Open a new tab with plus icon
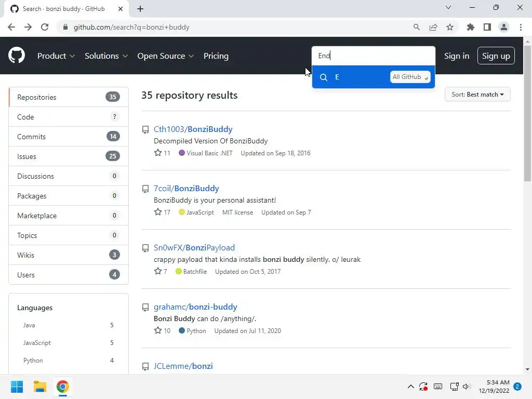The width and height of the screenshot is (532, 399). pyautogui.click(x=140, y=9)
